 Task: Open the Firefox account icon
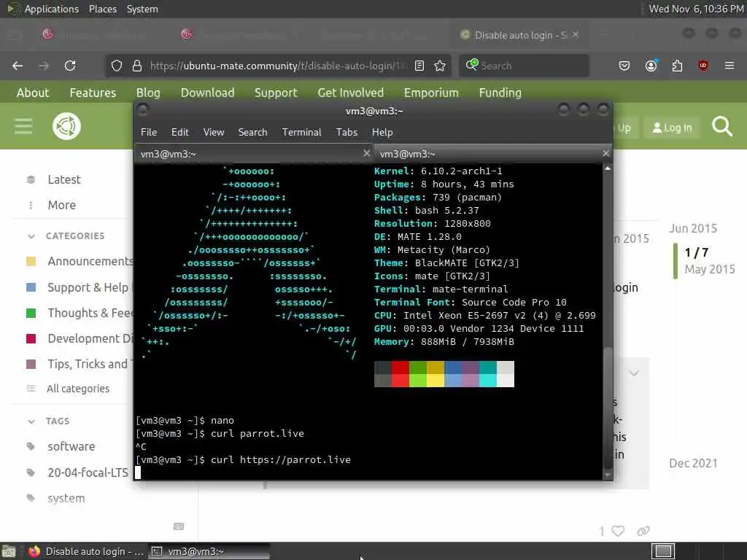651,66
